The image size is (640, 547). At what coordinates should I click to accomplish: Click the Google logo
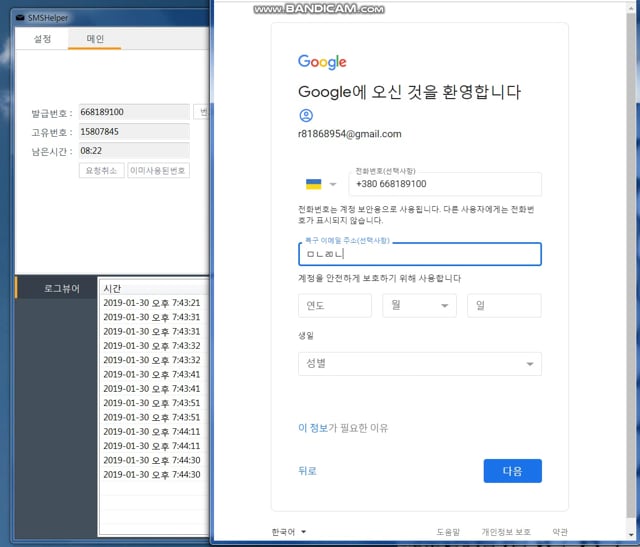point(322,62)
